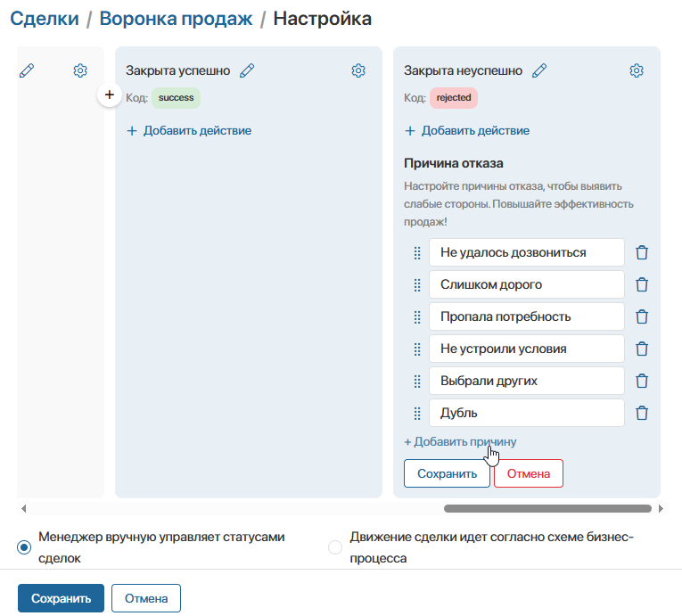Save funnel settings with blue 'Сохранить'
Screen dimensions: 682x616
pyautogui.click(x=61, y=598)
